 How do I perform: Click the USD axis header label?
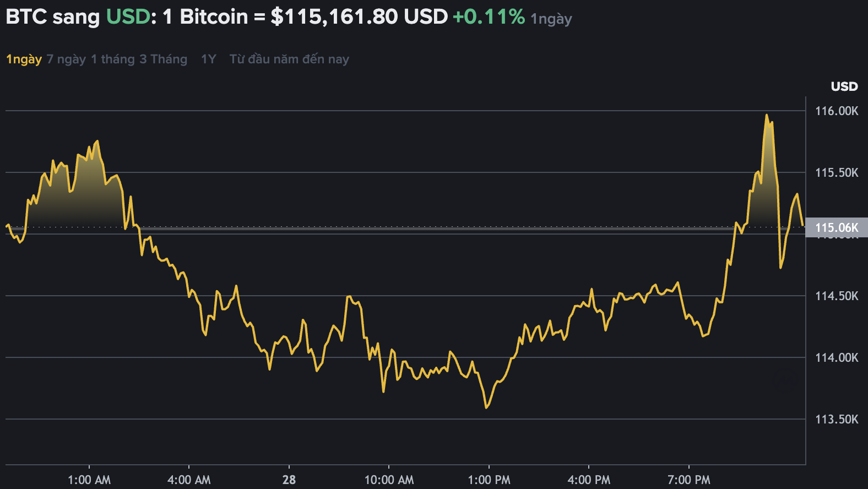844,86
